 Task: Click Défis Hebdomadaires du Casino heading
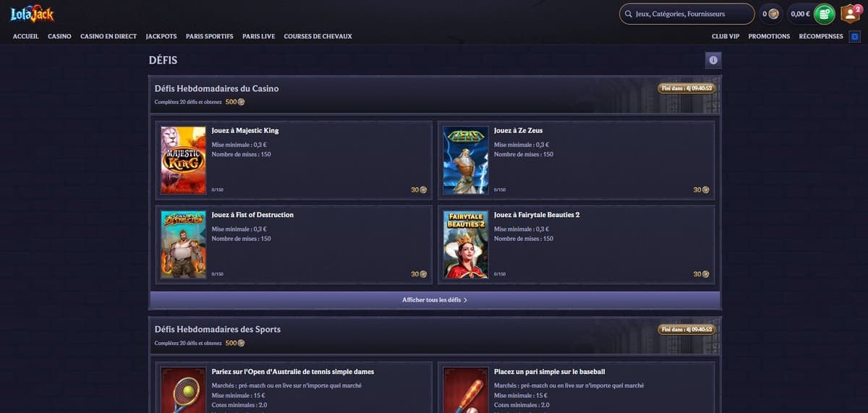click(216, 88)
